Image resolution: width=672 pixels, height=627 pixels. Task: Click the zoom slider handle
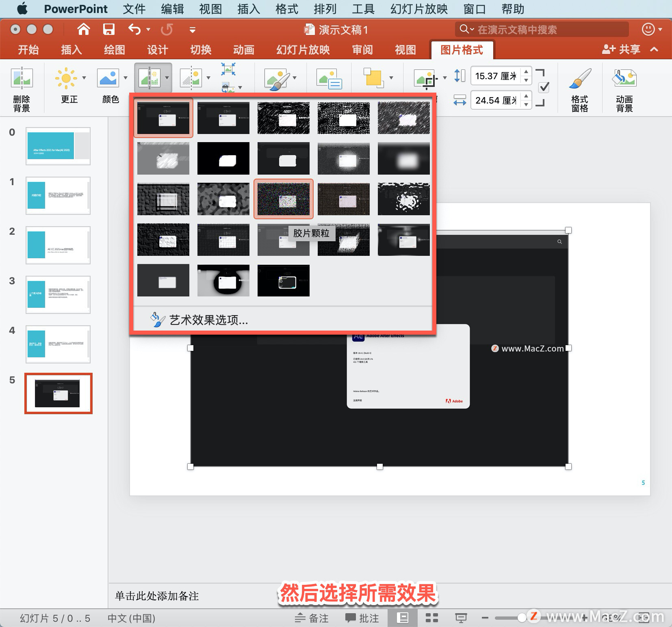522,618
